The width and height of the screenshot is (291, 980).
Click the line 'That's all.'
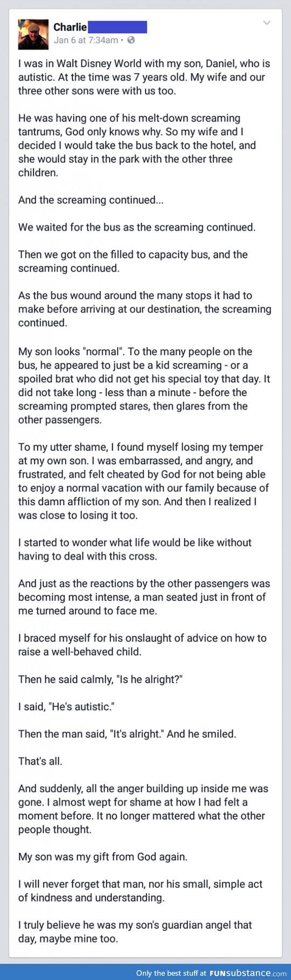pos(40,761)
